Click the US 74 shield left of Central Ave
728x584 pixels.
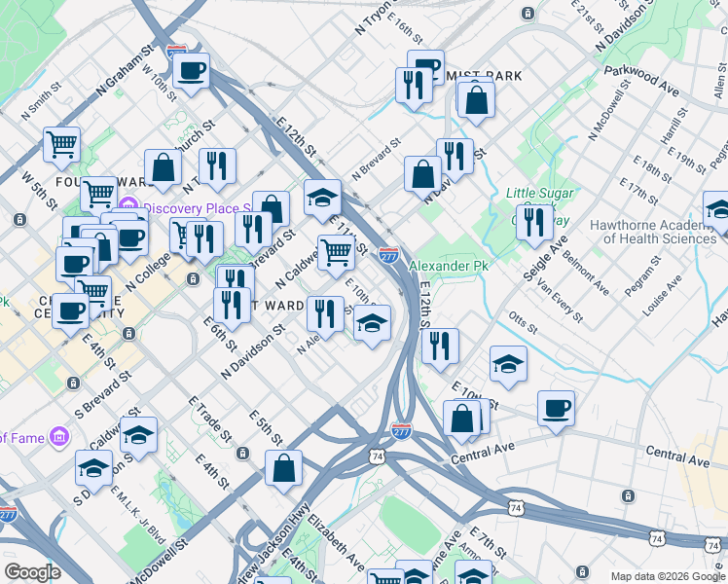tap(377, 456)
